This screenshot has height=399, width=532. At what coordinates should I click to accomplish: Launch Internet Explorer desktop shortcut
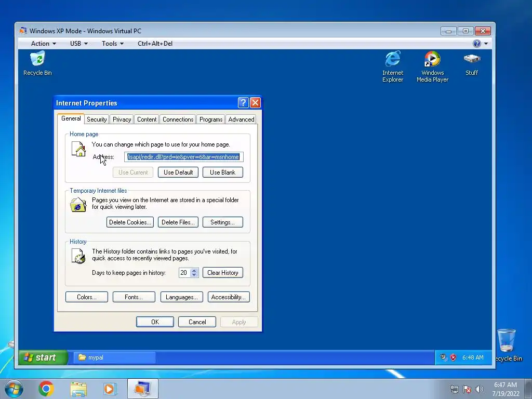(x=393, y=66)
